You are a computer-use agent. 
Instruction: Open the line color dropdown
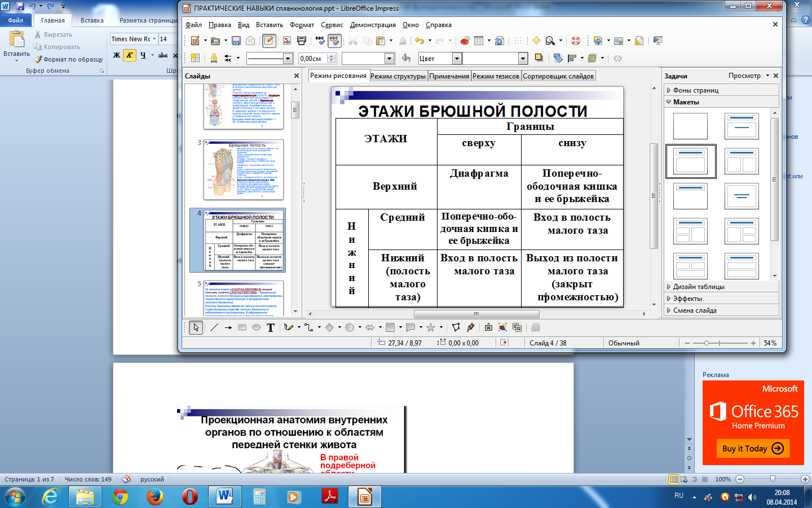[x=389, y=59]
